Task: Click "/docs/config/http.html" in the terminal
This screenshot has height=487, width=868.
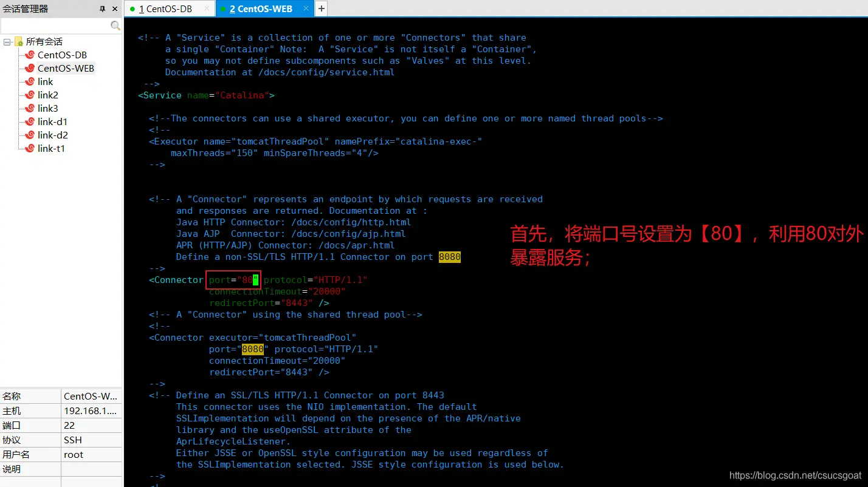Action: pyautogui.click(x=351, y=222)
